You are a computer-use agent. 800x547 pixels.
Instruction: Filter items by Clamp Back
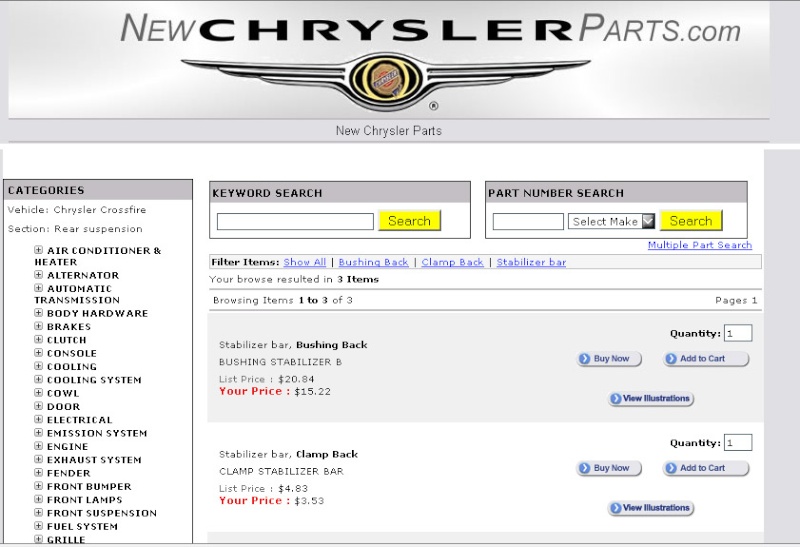coord(453,262)
